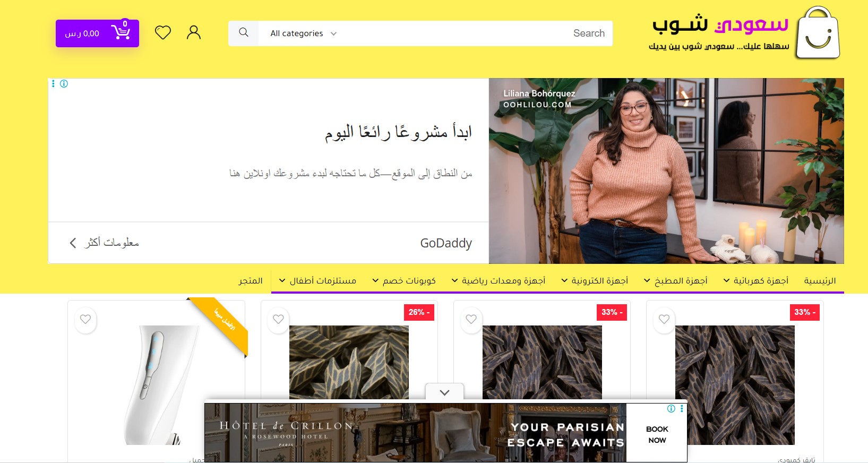Click the Saudi Shop bag logo
The width and height of the screenshot is (868, 463).
tap(818, 33)
